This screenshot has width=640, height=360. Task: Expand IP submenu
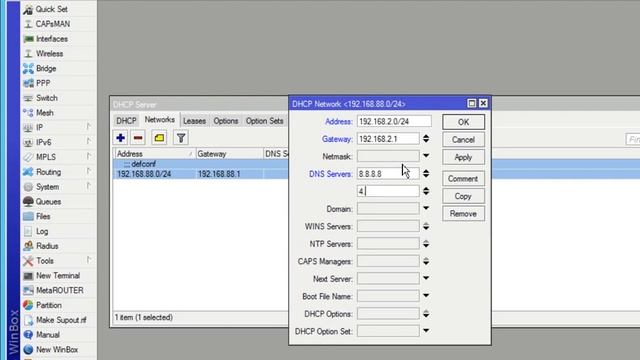[x=89, y=127]
